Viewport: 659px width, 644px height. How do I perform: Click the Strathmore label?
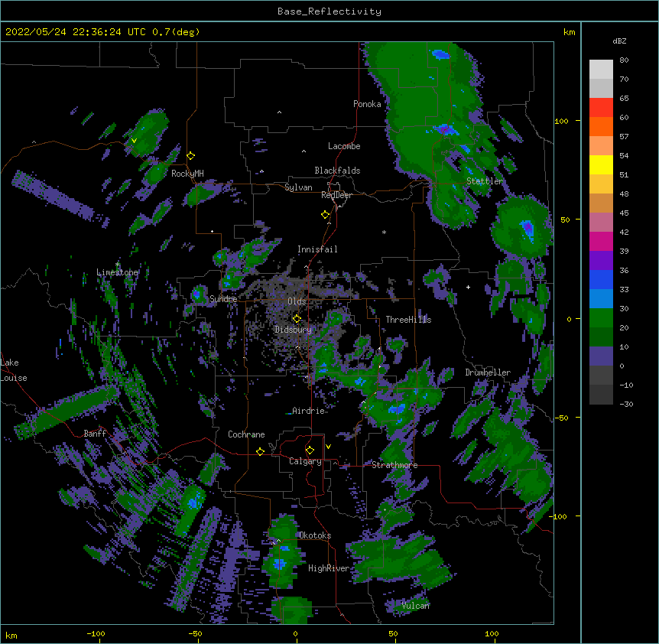pyautogui.click(x=394, y=465)
